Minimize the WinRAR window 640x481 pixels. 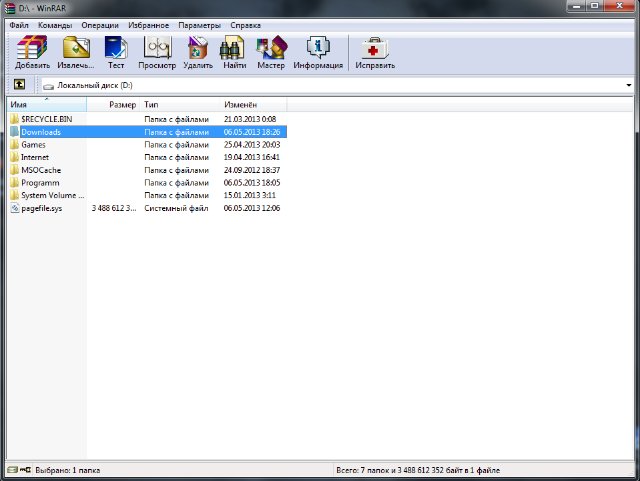click(577, 6)
